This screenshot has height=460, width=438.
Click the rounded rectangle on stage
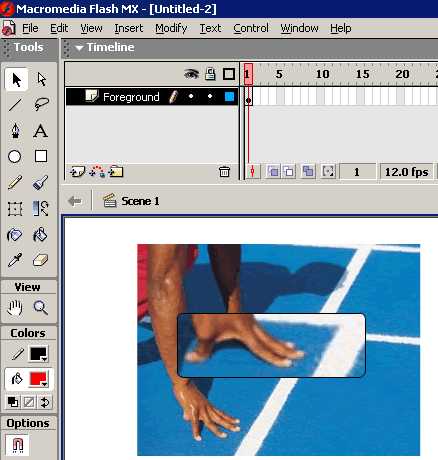[271, 345]
